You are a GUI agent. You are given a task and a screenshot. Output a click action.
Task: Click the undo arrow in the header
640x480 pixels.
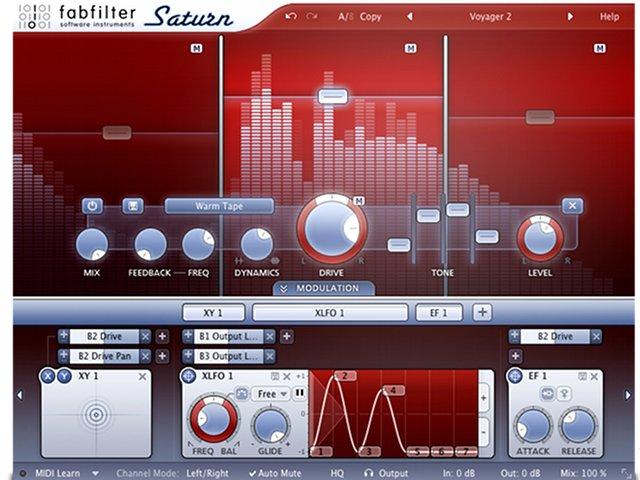pyautogui.click(x=290, y=17)
